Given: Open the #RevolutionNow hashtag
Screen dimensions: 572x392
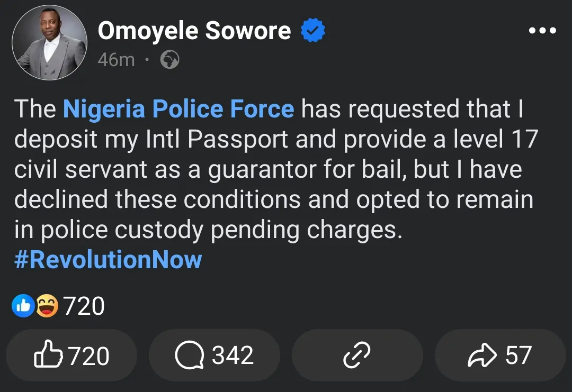Looking at the screenshot, I should point(108,260).
